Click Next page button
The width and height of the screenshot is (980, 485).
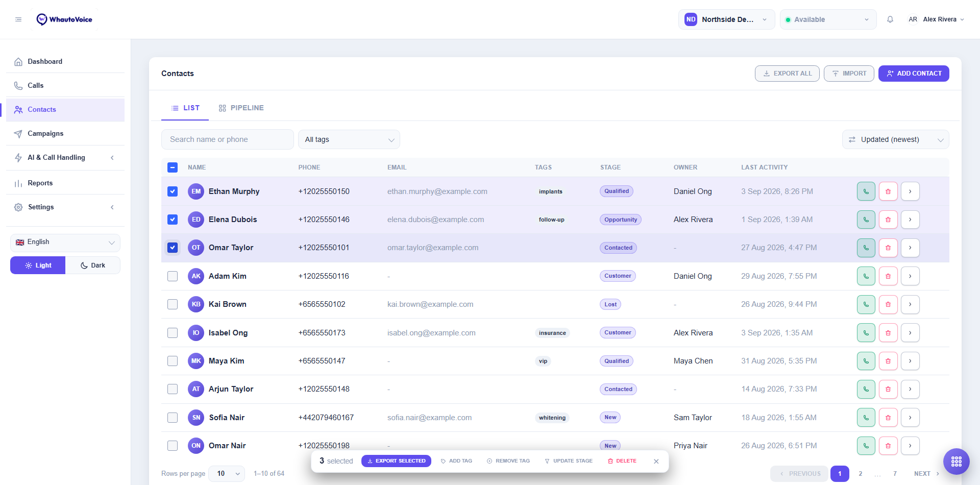(x=926, y=474)
